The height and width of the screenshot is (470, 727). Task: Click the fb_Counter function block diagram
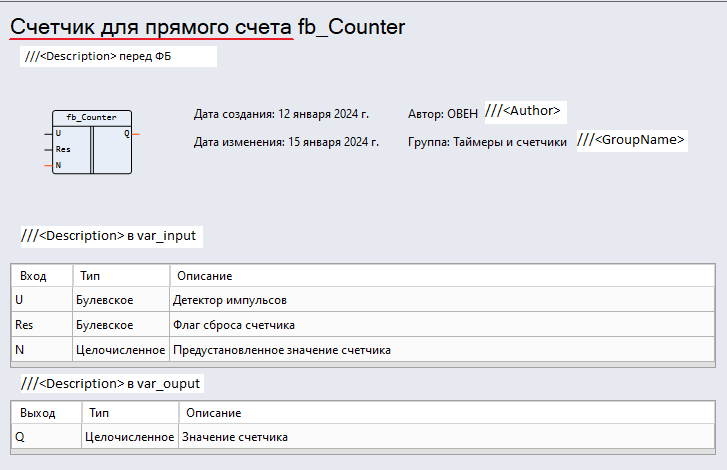tap(91, 142)
